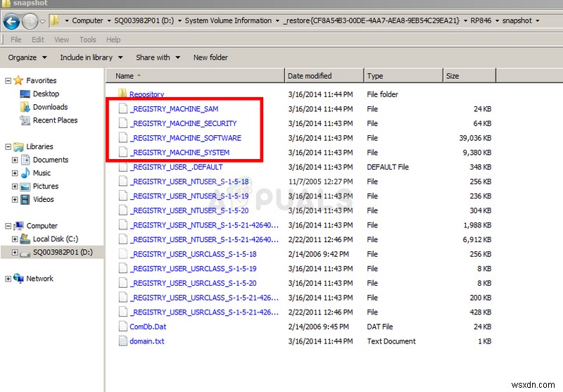The height and width of the screenshot is (392, 563).
Task: Click the Forward navigation arrow button
Action: pyautogui.click(x=30, y=21)
